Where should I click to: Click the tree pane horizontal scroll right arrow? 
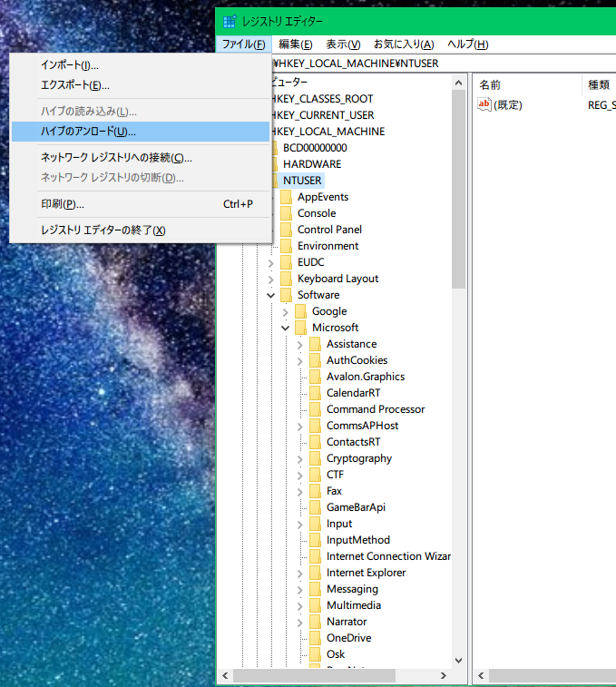coord(444,675)
